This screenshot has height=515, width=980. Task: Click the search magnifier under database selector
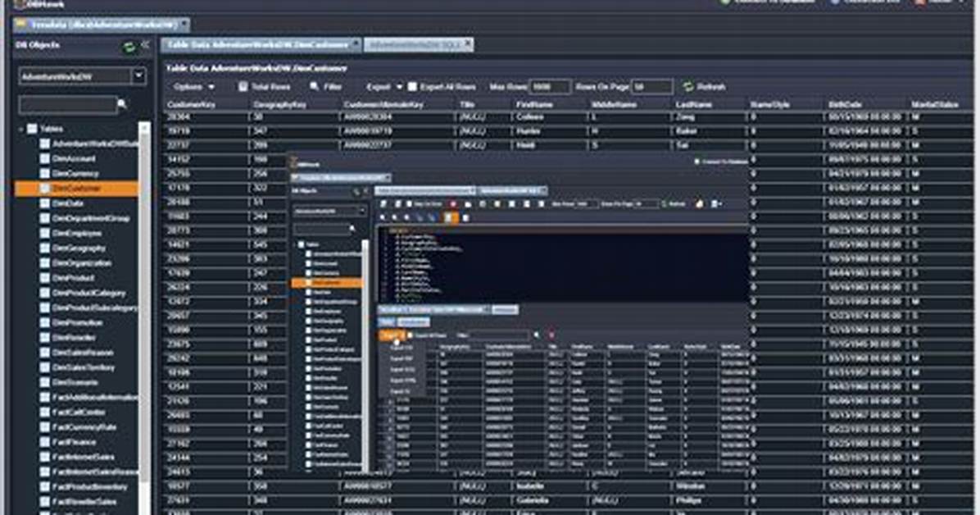click(x=123, y=104)
